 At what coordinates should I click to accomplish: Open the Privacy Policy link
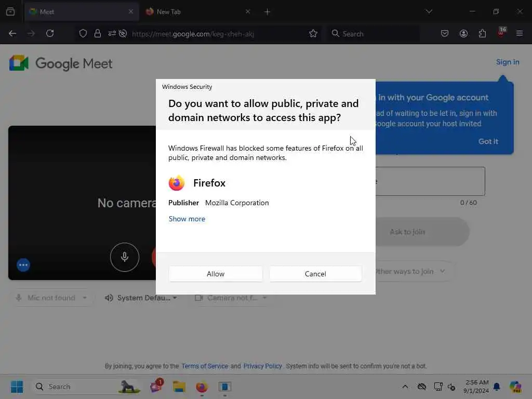tap(262, 366)
